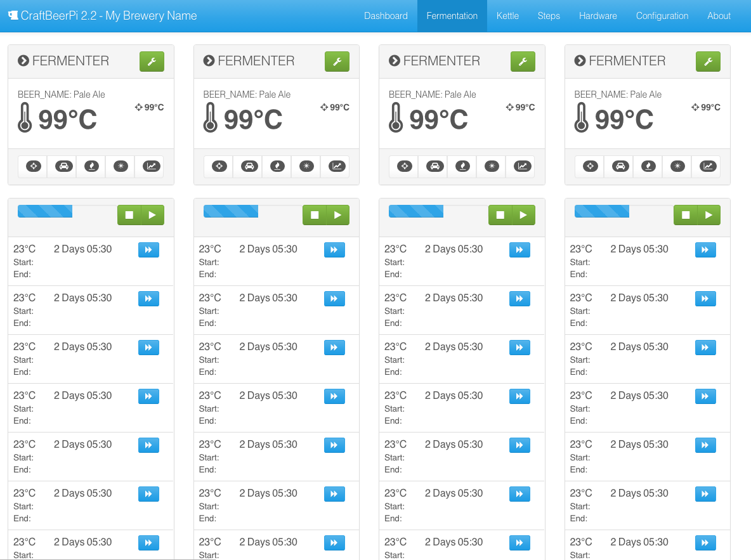Viewport: 751px width, 560px height.
Task: Click the snowflake cooler icon on fourth fermenter
Action: coord(677,166)
